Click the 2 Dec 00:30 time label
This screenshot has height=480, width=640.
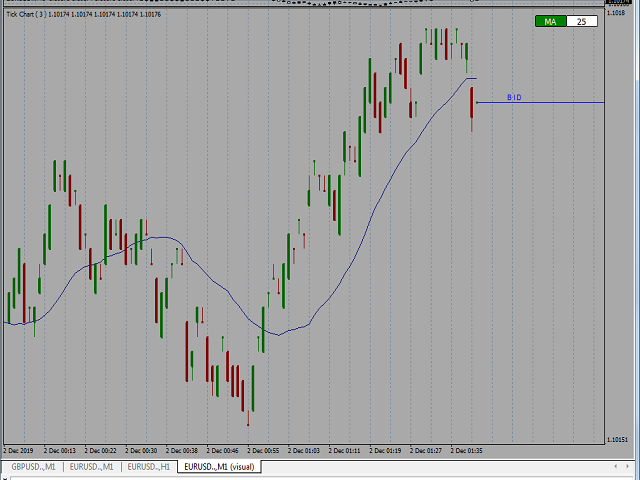pos(141,451)
